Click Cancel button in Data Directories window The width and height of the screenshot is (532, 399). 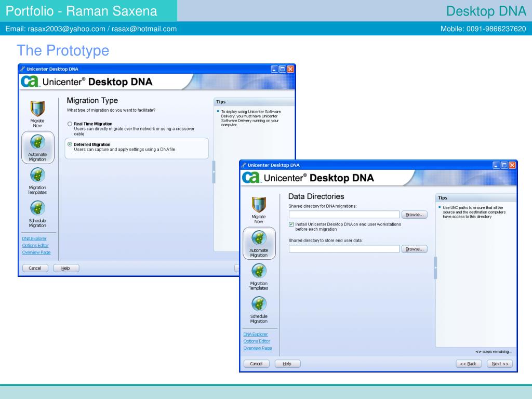[257, 364]
